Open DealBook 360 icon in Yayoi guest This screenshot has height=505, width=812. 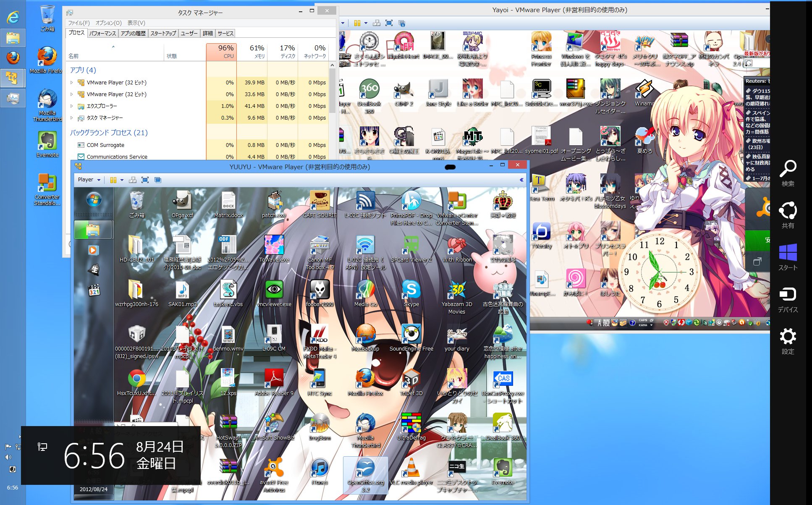pyautogui.click(x=369, y=96)
